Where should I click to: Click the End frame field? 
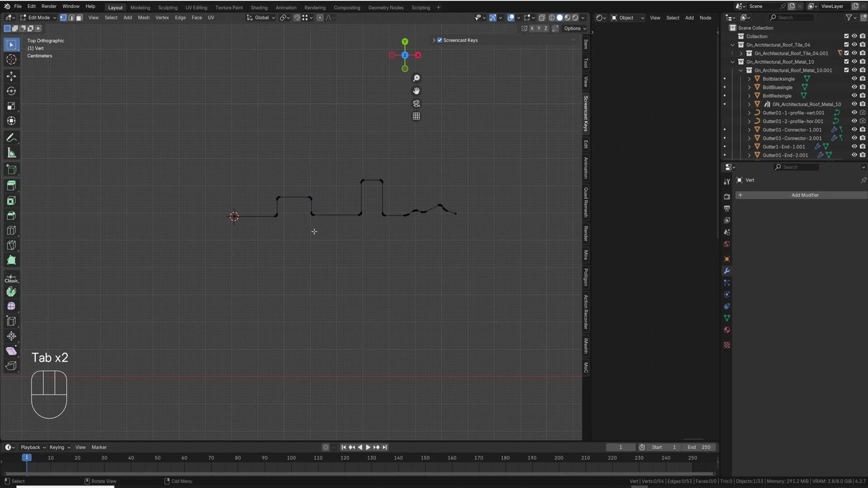pyautogui.click(x=699, y=447)
